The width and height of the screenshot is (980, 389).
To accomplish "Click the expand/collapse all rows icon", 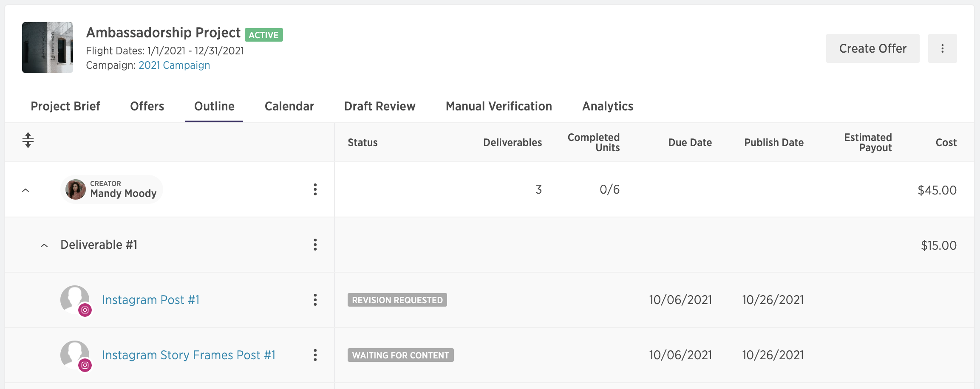I will pyautogui.click(x=28, y=140).
